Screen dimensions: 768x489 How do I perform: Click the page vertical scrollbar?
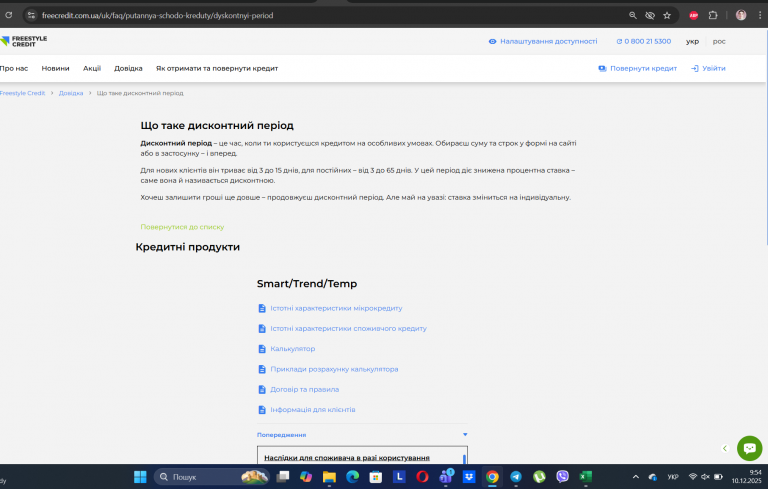coord(766,137)
